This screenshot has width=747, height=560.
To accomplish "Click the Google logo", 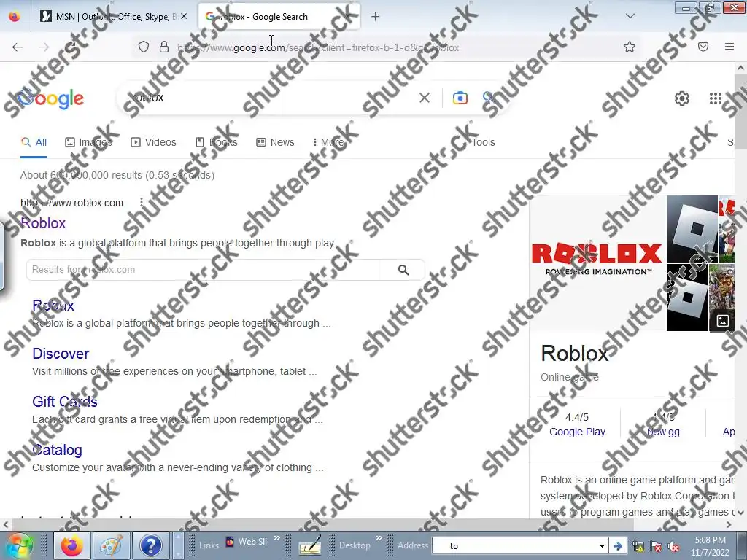I will tap(50, 98).
